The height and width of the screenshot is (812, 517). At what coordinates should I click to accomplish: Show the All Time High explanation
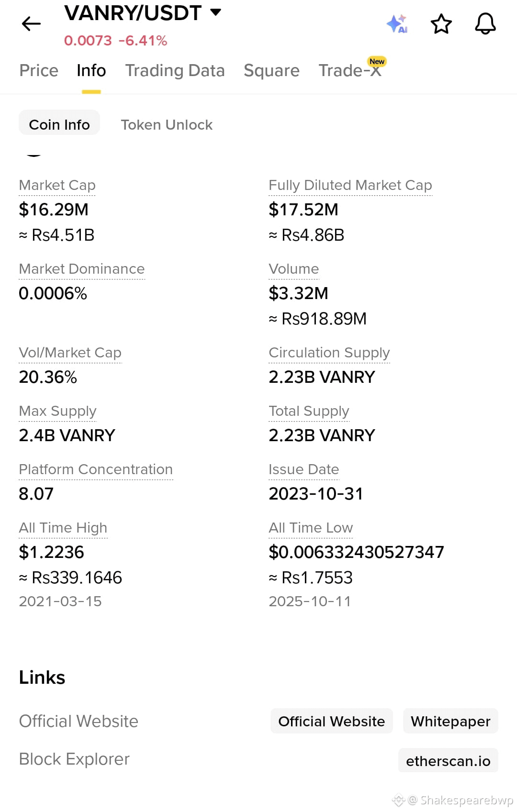pos(63,528)
